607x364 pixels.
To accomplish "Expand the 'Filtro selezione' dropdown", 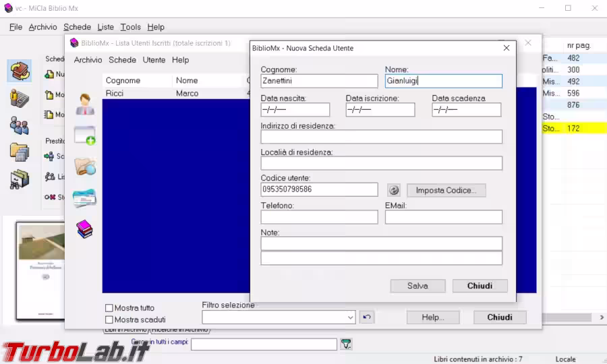I will (350, 317).
